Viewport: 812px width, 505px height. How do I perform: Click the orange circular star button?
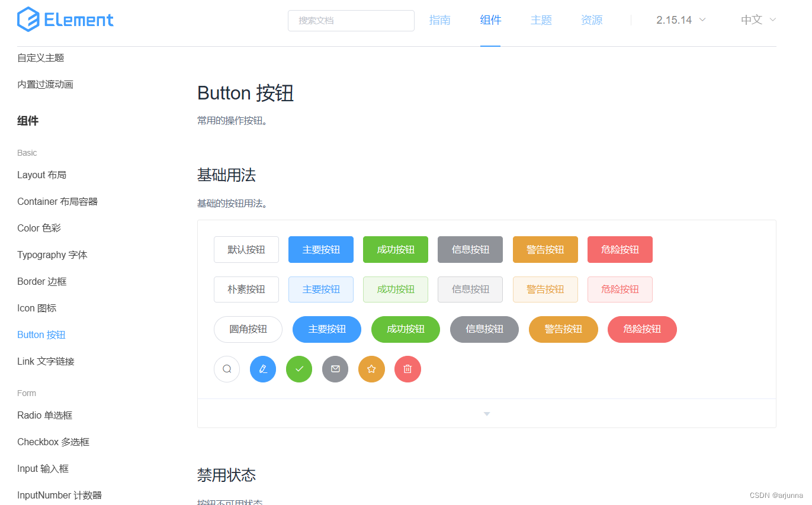[x=371, y=369]
